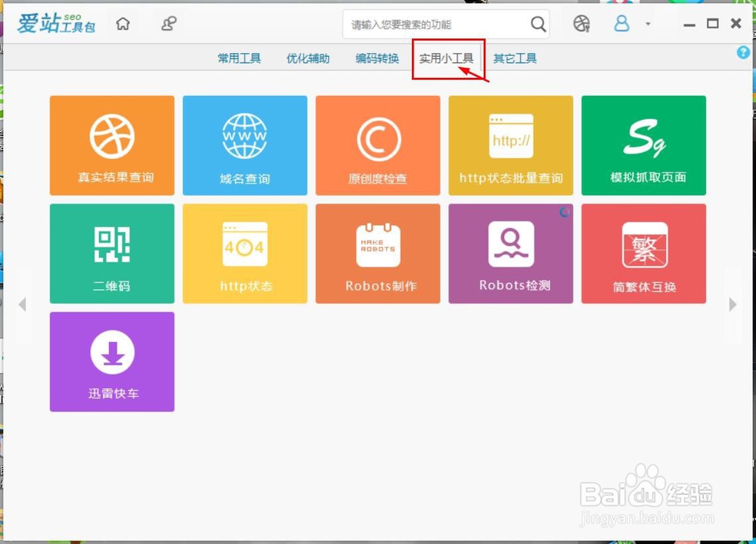The height and width of the screenshot is (544, 756).
Task: Click the globe network icon
Action: point(581,24)
